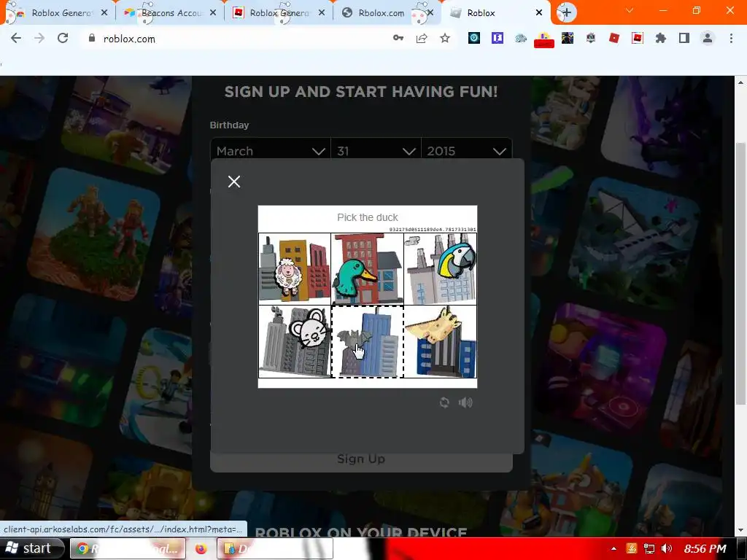747x560 pixels.
Task: Click the teal circle extension icon
Action: (474, 38)
